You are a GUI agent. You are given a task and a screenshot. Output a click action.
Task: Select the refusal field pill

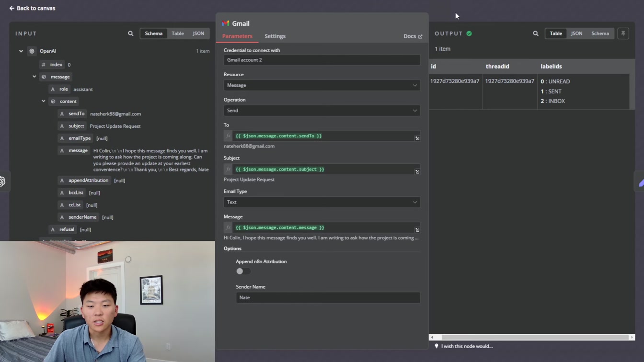[63, 229]
